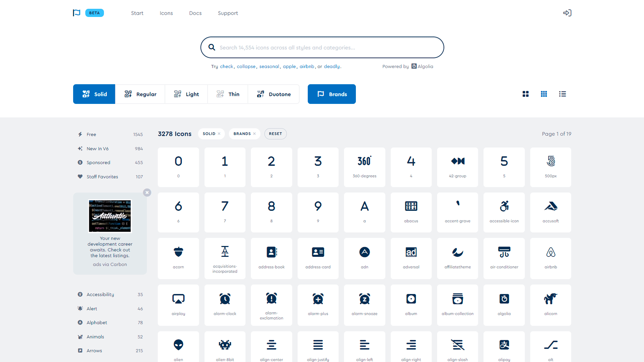Screen dimensions: 644x362
Task: Switch to list view layout
Action: [x=562, y=94]
